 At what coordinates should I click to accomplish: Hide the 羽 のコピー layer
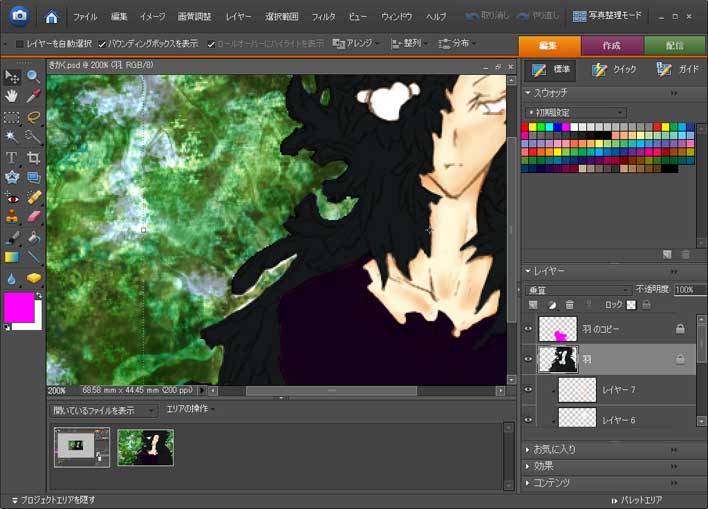[528, 329]
